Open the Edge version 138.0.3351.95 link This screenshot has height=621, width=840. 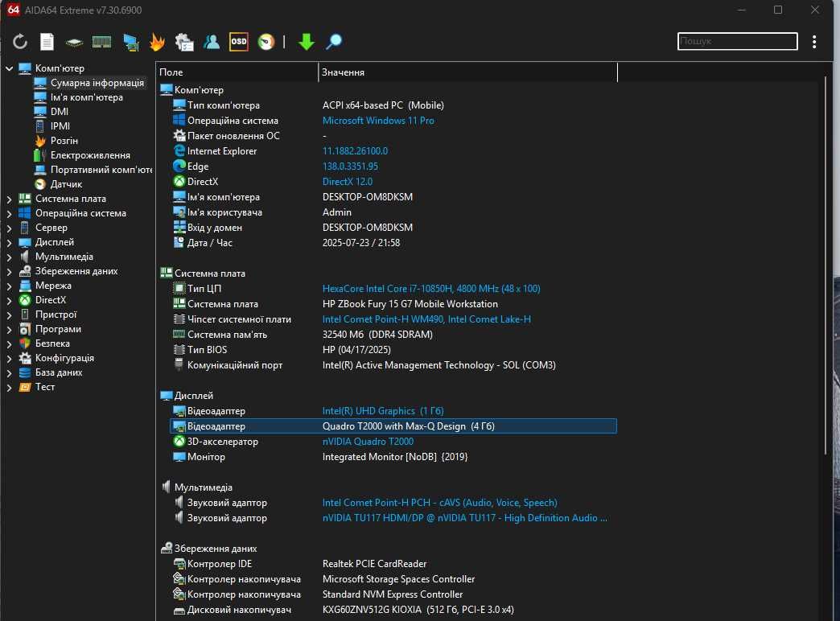[x=350, y=166]
